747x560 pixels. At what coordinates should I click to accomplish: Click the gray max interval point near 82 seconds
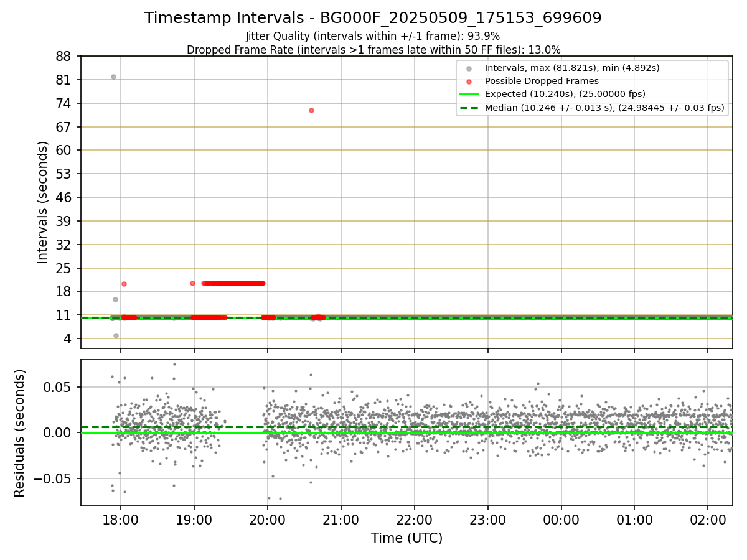coord(113,77)
